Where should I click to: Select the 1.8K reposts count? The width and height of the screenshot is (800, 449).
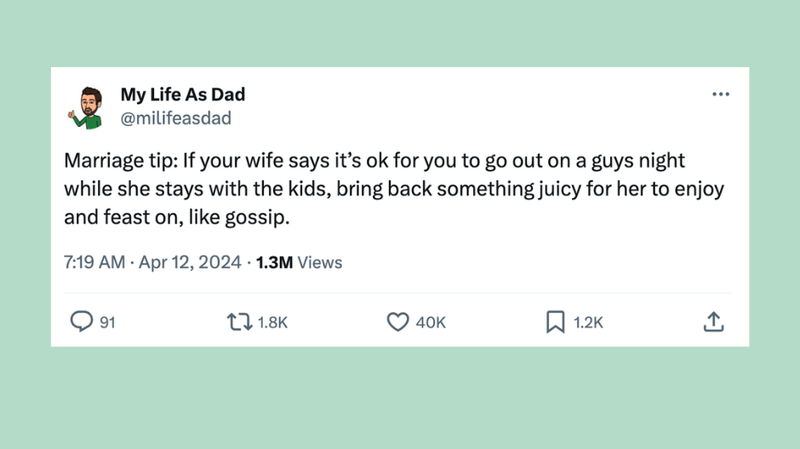pos(273,323)
